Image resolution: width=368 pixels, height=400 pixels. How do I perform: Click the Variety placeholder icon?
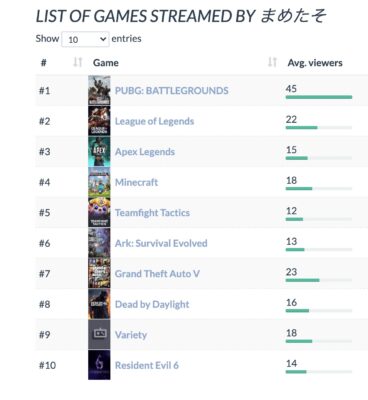(99, 334)
